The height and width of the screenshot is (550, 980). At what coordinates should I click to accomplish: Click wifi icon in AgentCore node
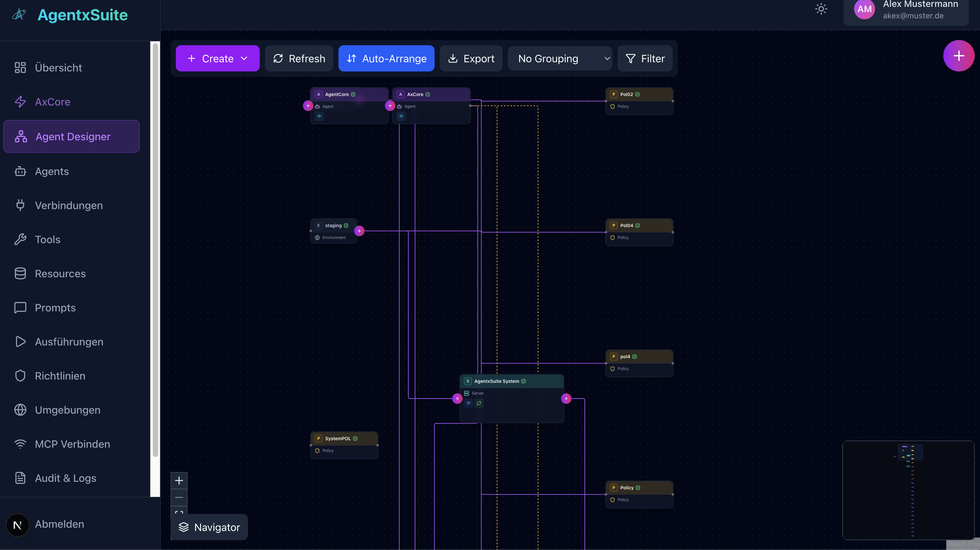(319, 116)
